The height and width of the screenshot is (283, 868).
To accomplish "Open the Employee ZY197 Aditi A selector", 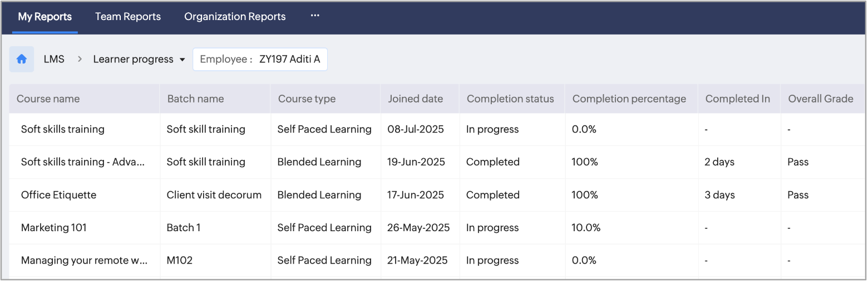I will click(260, 60).
